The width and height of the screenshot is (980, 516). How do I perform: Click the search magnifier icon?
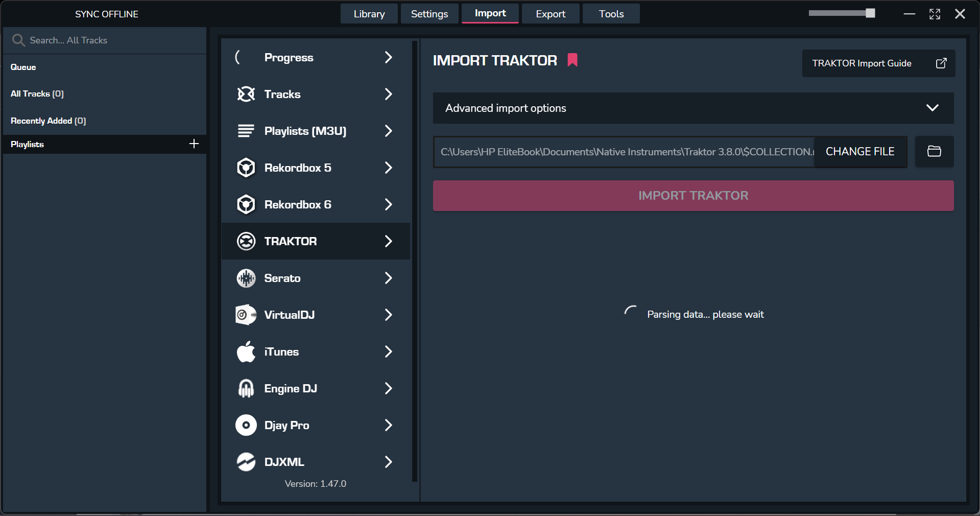click(18, 40)
